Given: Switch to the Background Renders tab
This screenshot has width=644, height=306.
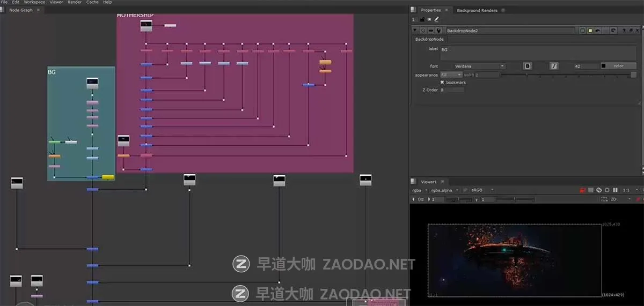Looking at the screenshot, I should pyautogui.click(x=477, y=10).
